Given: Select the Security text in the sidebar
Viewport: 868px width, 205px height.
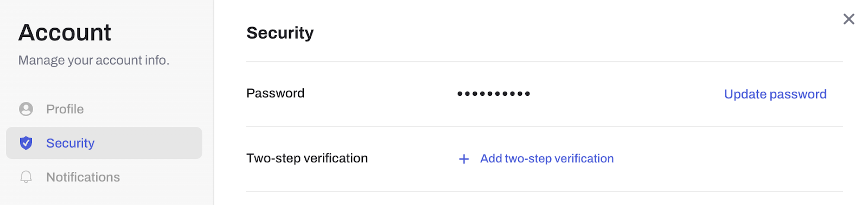Looking at the screenshot, I should click(x=71, y=143).
